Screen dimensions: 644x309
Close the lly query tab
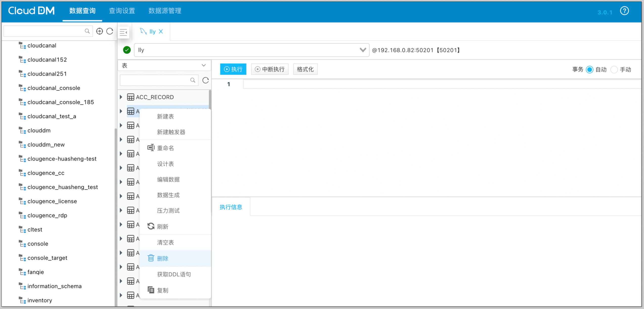[161, 31]
